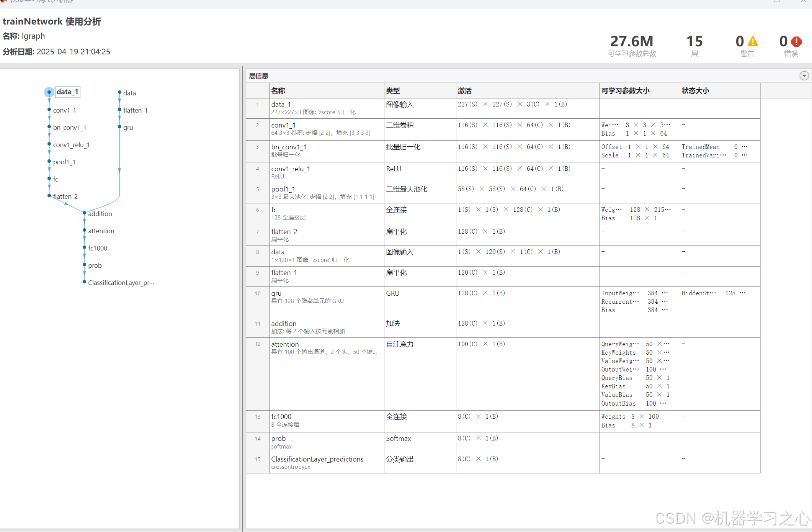Expand the layer info panel options arrow
Screen dimensions: 812x532
point(804,76)
